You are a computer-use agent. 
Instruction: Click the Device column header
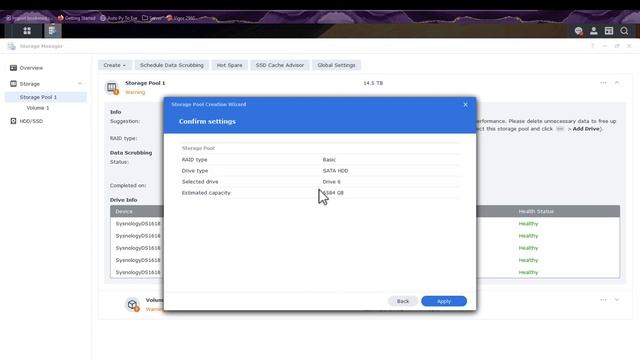pyautogui.click(x=124, y=211)
